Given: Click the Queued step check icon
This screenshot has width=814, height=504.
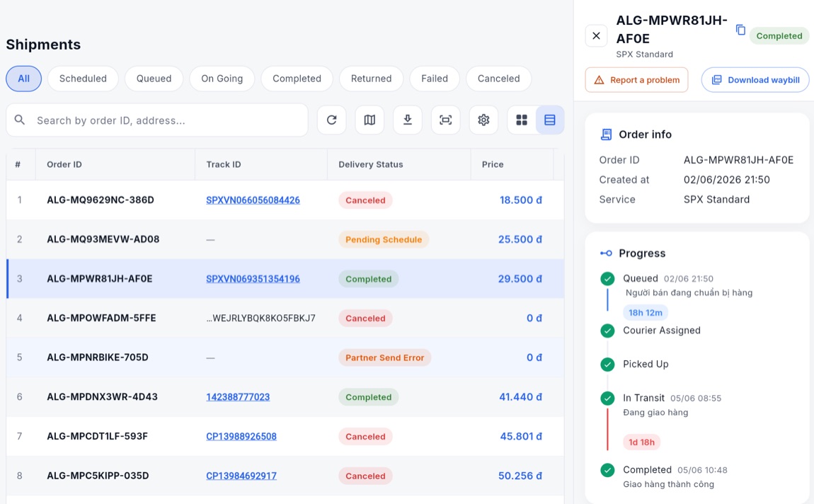Looking at the screenshot, I should [x=607, y=279].
